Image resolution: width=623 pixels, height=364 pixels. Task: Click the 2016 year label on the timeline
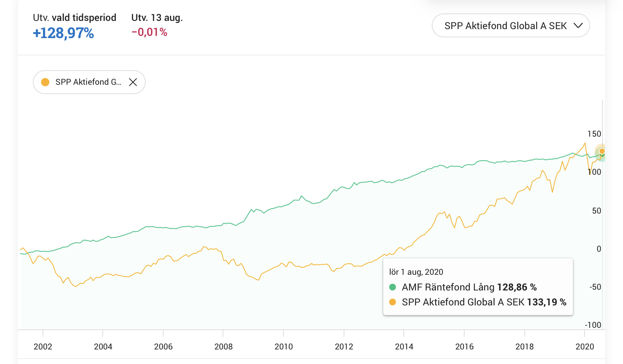pos(464,346)
